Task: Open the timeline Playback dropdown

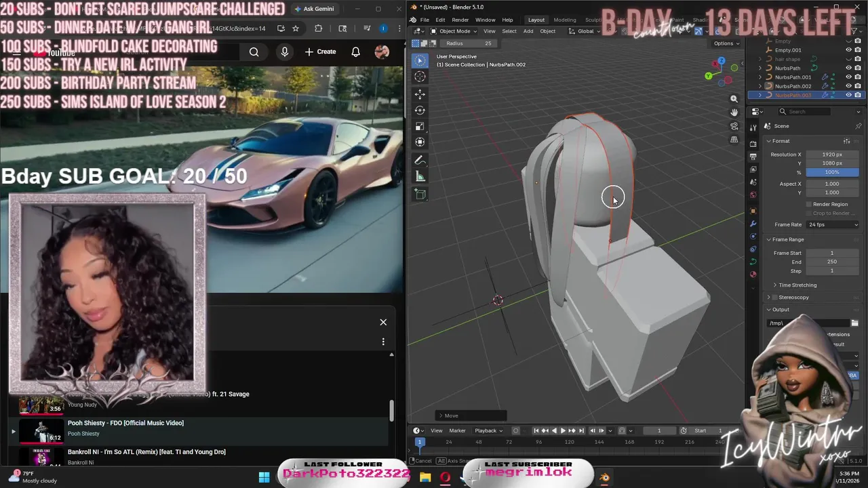Action: [488, 430]
